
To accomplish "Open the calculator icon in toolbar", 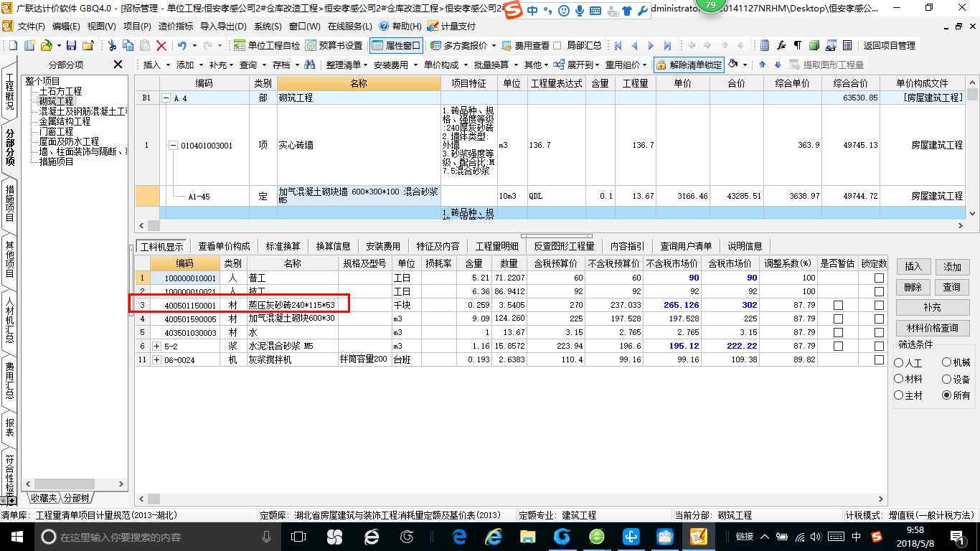I will pos(765,45).
